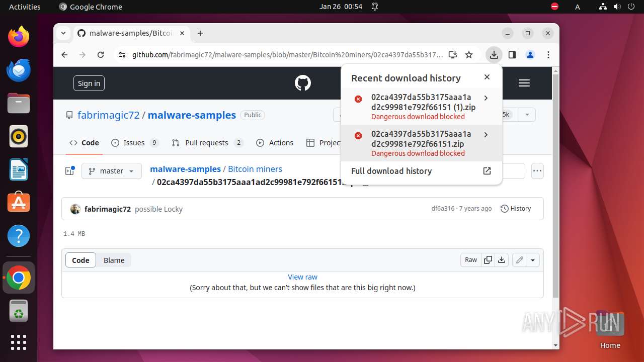Expand second blocked download chevron
Viewport: 644px width, 362px height.
pyautogui.click(x=486, y=135)
